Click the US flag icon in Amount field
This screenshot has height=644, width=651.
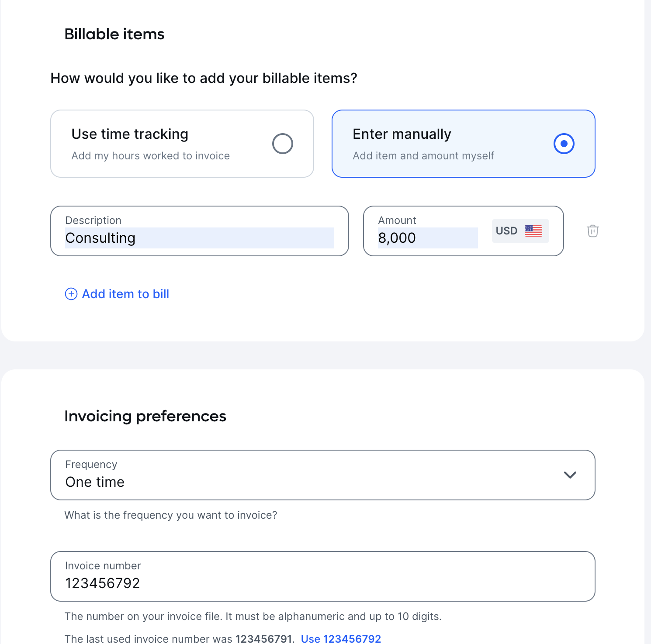pyautogui.click(x=533, y=231)
